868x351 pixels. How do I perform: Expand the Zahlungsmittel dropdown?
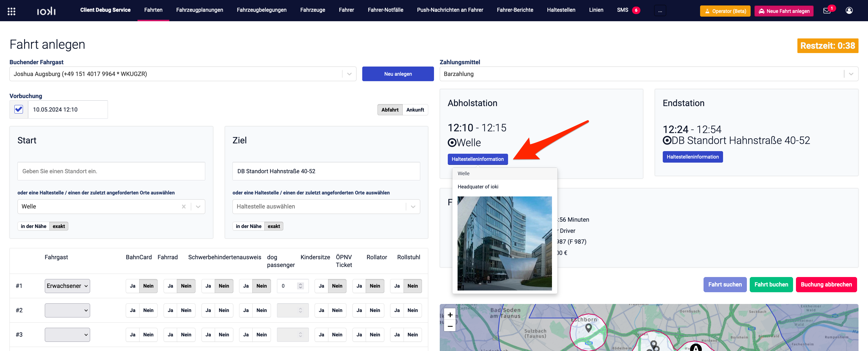point(851,74)
